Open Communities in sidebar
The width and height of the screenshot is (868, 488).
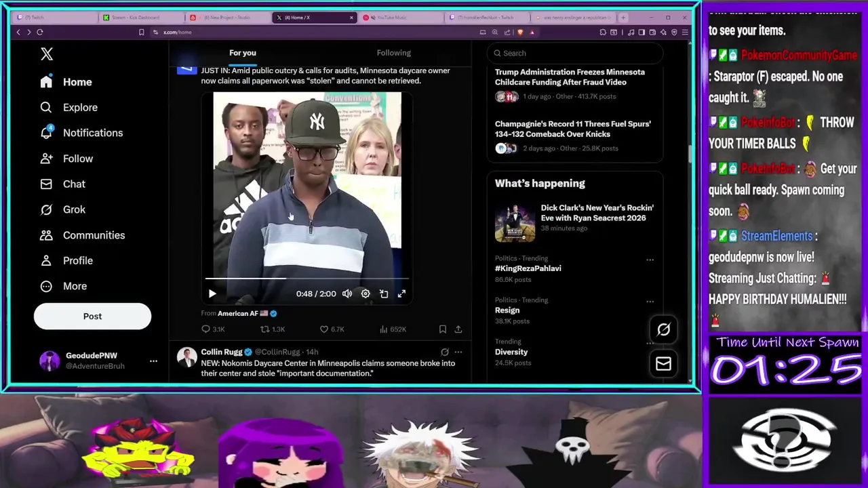[82, 235]
